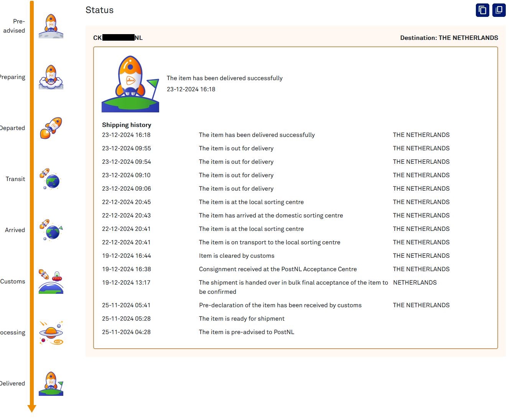Click the Transit stage label
Screen dimensions: 510x420
[x=15, y=179]
